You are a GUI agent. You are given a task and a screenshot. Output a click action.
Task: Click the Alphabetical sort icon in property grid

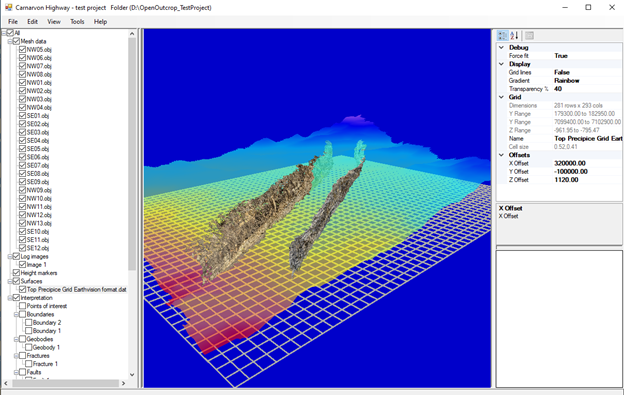pyautogui.click(x=514, y=36)
